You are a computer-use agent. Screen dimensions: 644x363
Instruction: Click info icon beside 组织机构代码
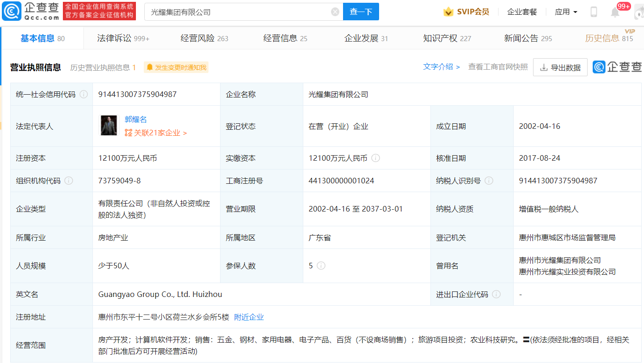69,181
